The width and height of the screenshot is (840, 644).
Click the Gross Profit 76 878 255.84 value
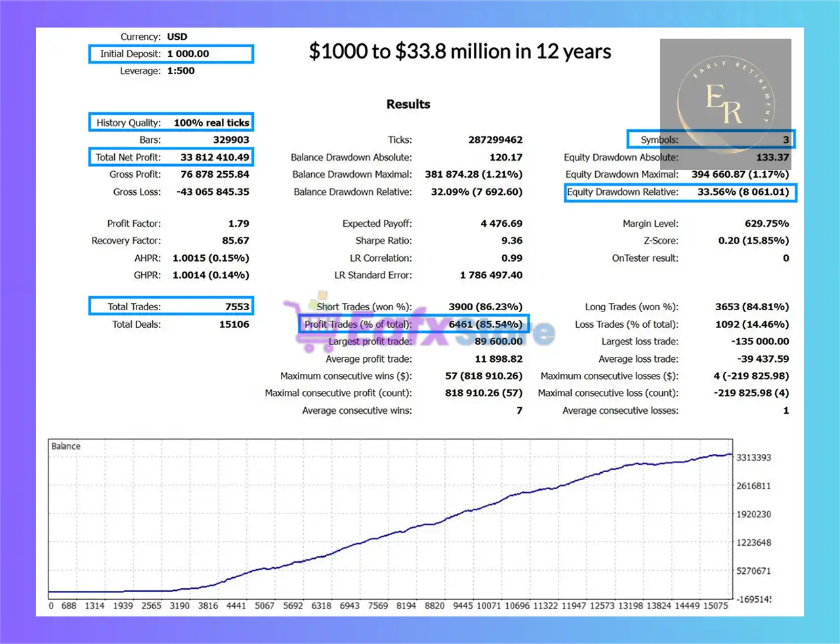click(x=215, y=174)
